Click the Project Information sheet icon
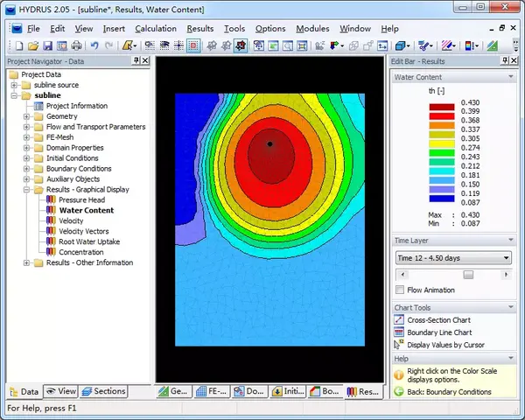This screenshot has height=420, width=525. click(x=38, y=106)
